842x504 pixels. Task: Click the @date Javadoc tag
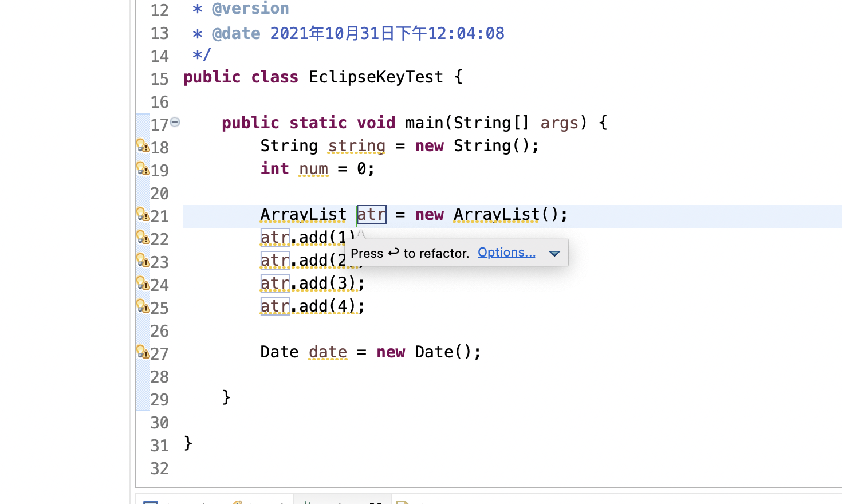(x=236, y=34)
